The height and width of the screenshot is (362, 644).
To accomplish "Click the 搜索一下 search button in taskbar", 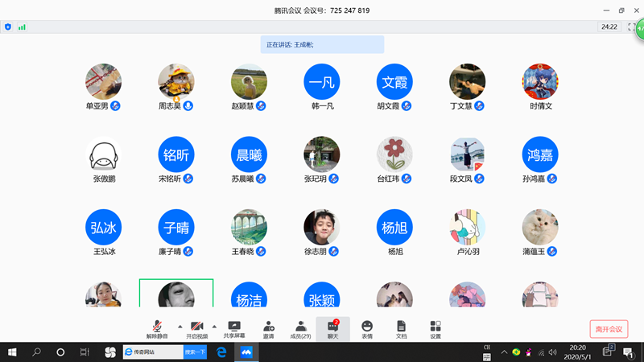I will click(196, 352).
